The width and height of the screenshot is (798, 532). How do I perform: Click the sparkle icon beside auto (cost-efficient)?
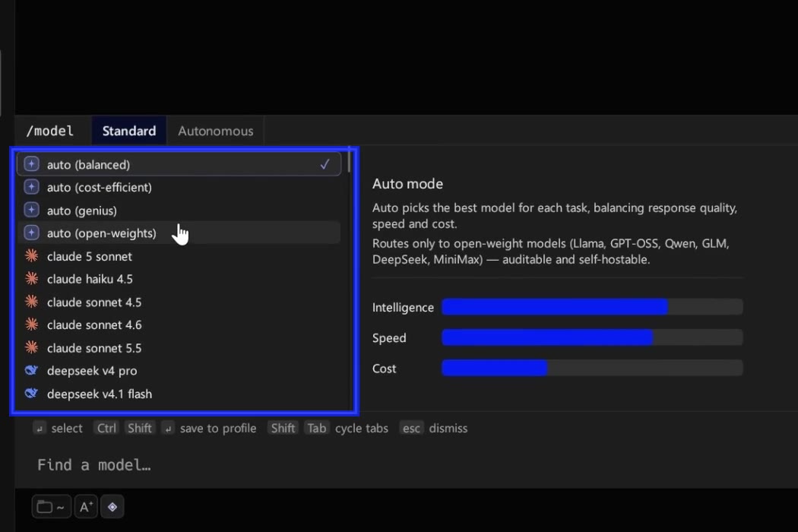point(32,188)
